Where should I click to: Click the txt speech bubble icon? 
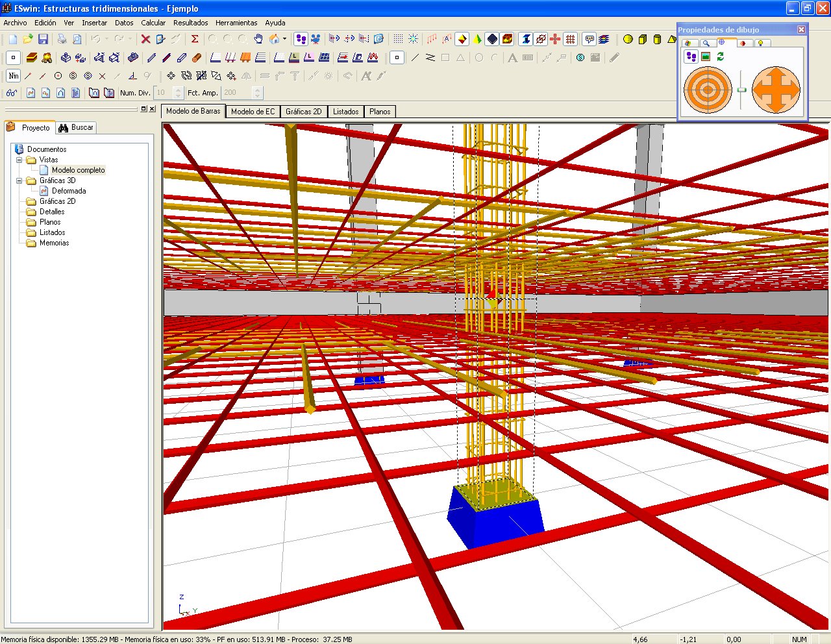[x=589, y=40]
